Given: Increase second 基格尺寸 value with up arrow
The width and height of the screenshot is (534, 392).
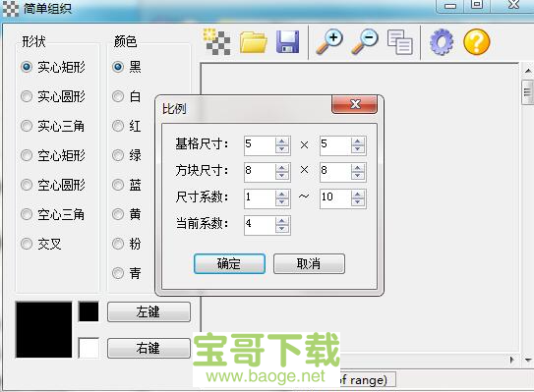Looking at the screenshot, I should click(x=358, y=141).
